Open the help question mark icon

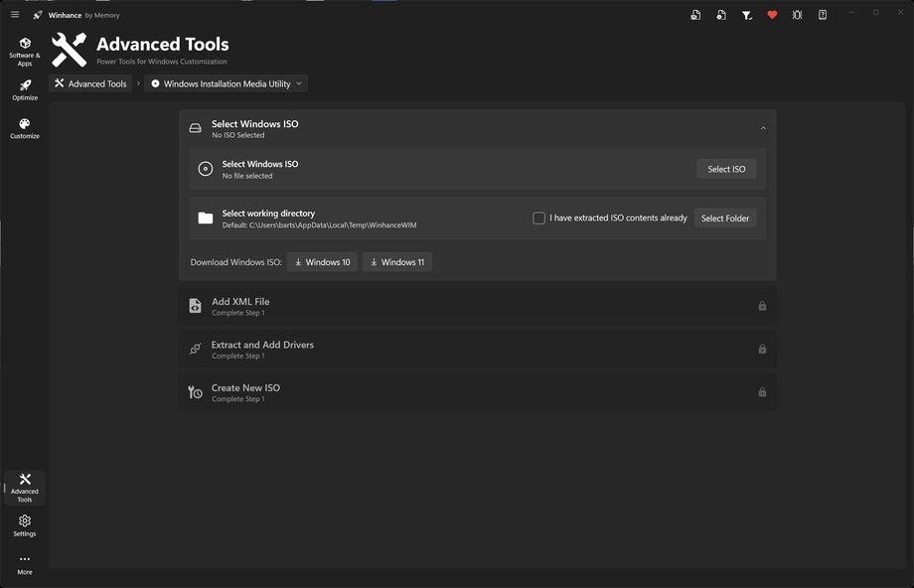click(823, 15)
